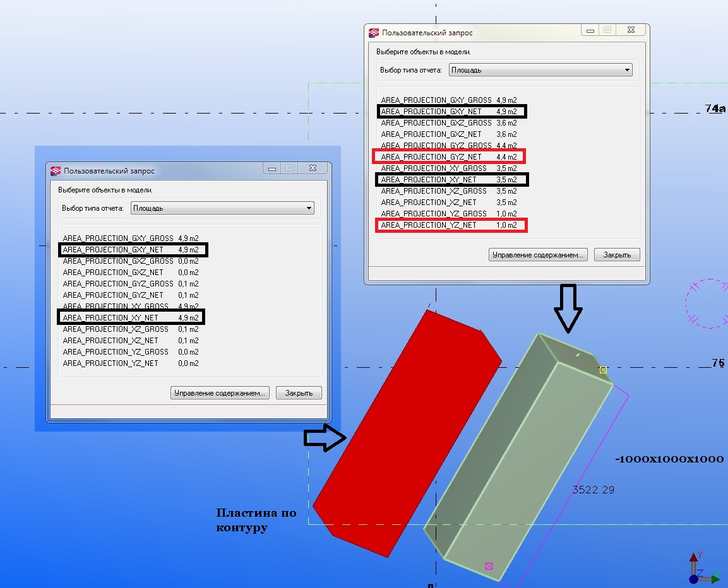Minimize the dialog listing XY_NET 3,5 m2
728x588 pixels.
pos(590,30)
